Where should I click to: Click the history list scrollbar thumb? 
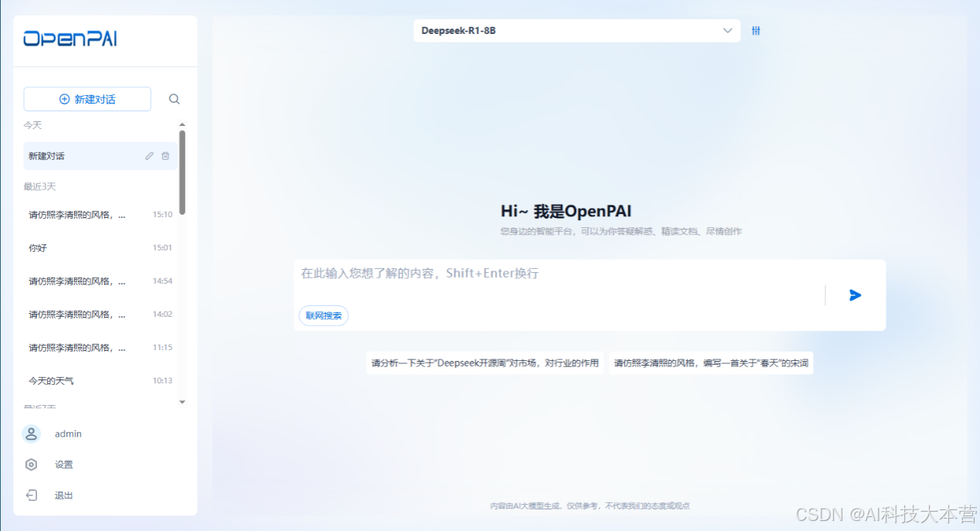coord(182,172)
